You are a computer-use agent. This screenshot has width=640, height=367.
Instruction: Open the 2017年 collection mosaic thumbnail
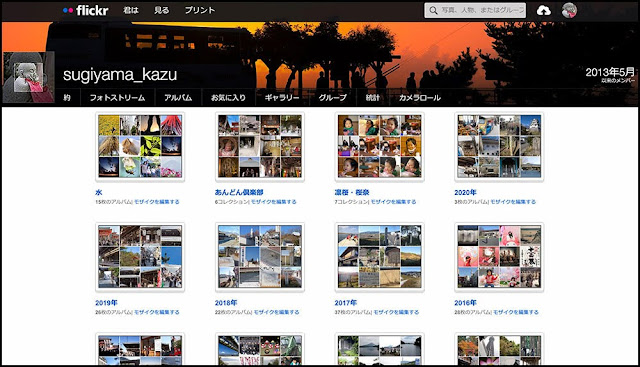(379, 257)
